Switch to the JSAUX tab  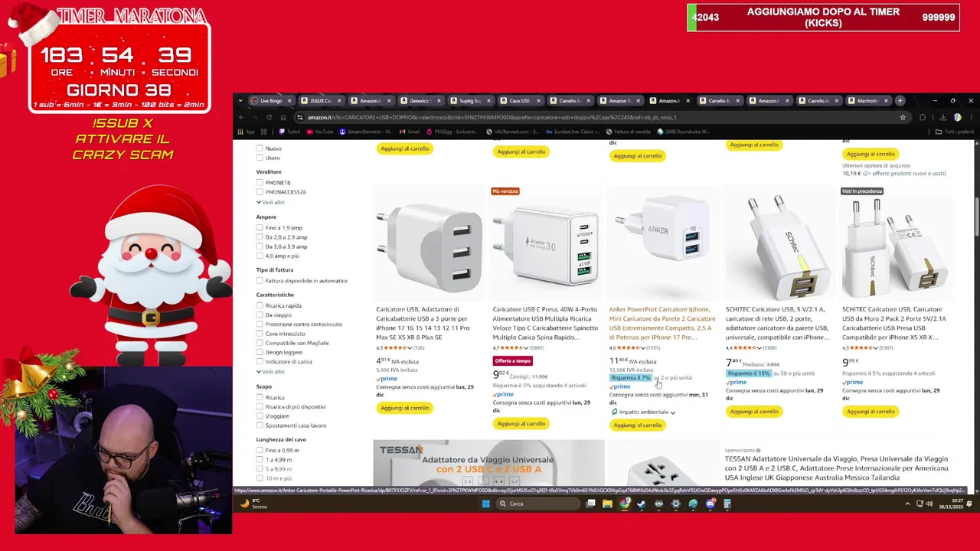tap(320, 100)
